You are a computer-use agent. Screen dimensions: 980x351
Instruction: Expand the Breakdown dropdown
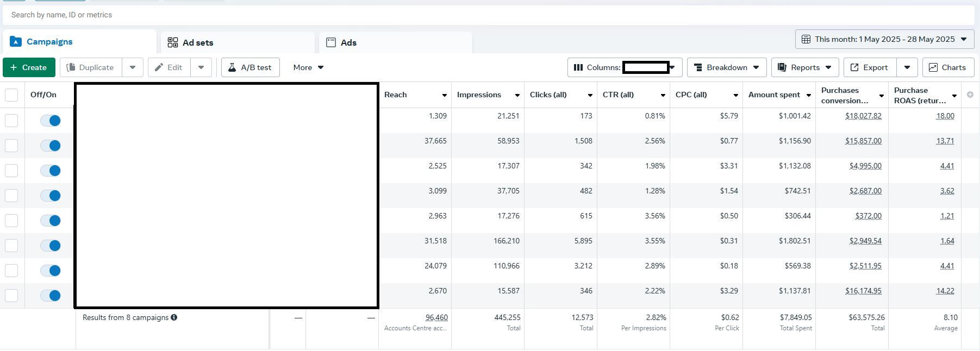tap(726, 67)
